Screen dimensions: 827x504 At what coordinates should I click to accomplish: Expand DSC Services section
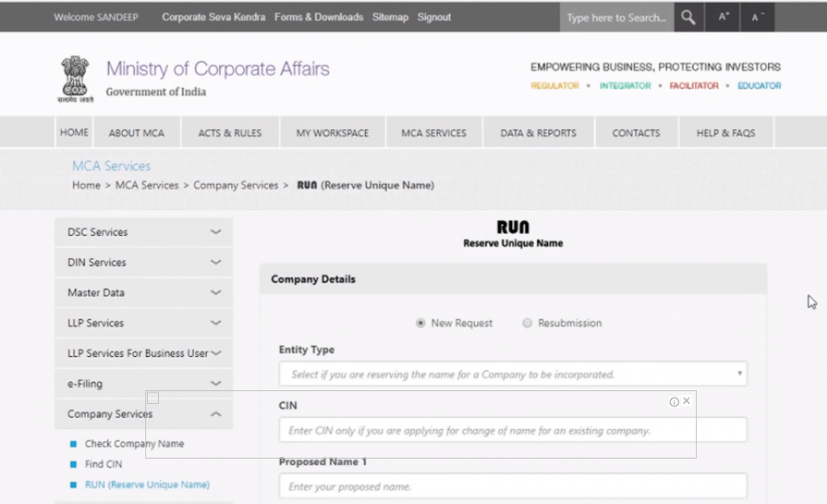144,232
